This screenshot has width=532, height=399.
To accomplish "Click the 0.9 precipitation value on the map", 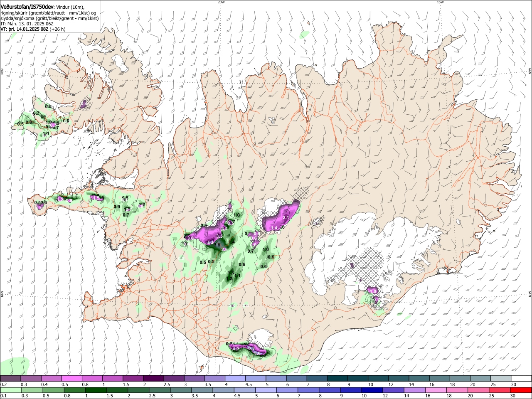I will (117, 207).
